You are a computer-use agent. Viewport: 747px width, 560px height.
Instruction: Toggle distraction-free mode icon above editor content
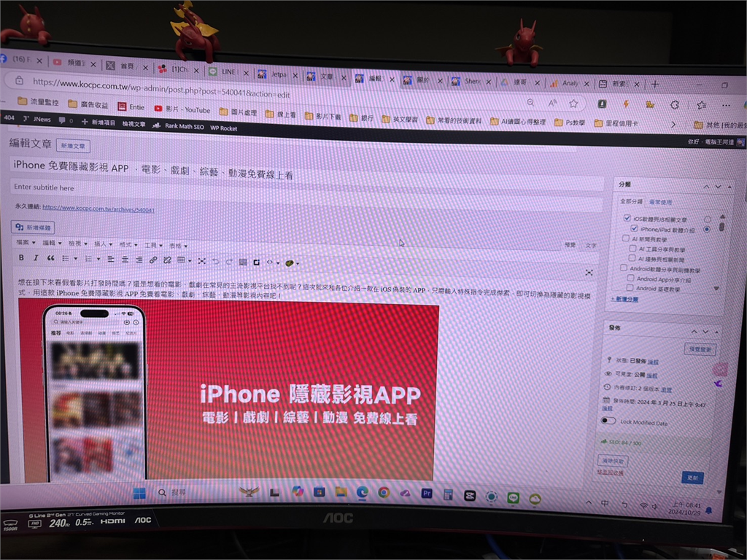click(x=589, y=273)
